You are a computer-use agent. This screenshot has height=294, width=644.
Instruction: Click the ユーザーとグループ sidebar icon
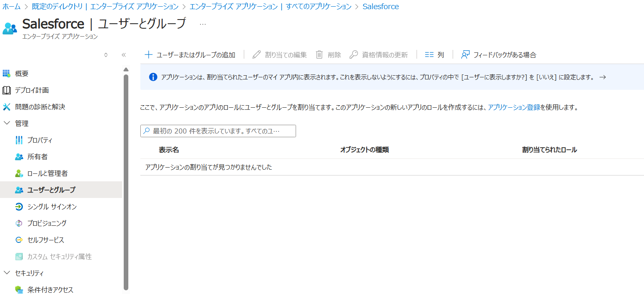tap(19, 190)
